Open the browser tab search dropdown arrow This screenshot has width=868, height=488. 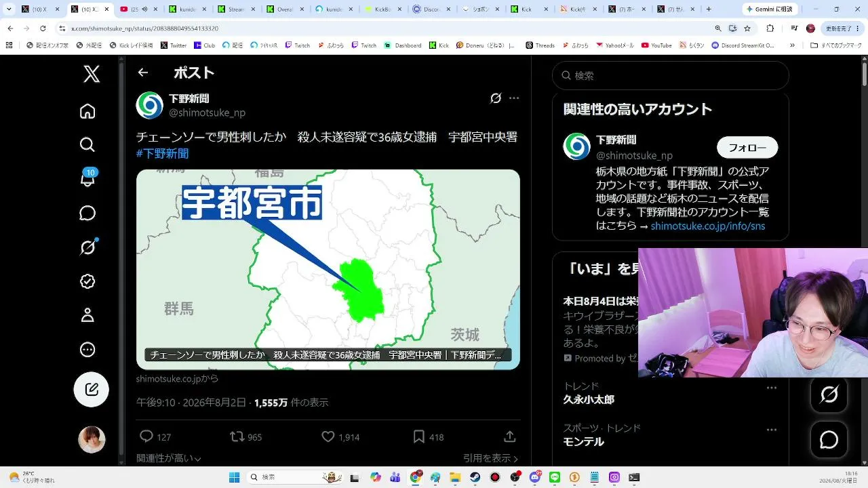pyautogui.click(x=9, y=9)
